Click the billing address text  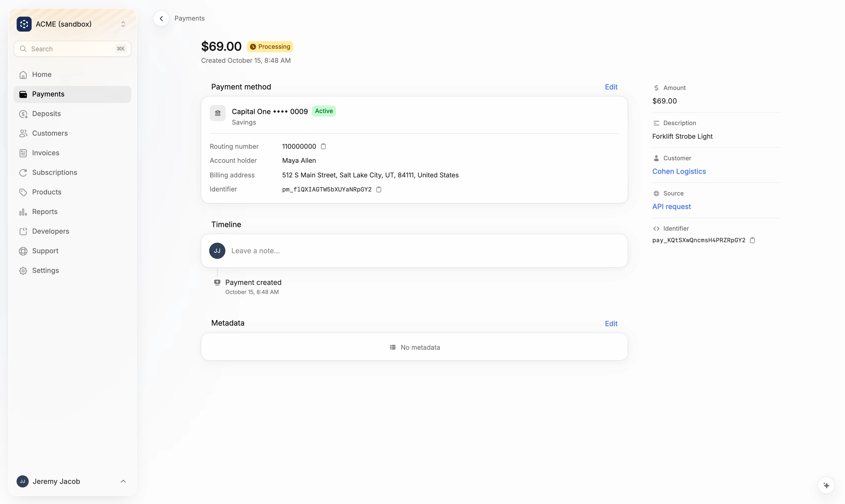(370, 175)
